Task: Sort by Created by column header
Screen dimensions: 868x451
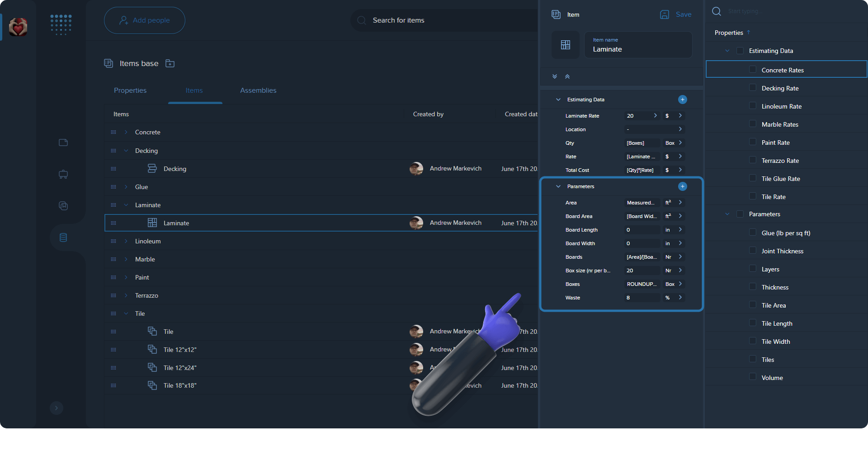Action: 428,114
